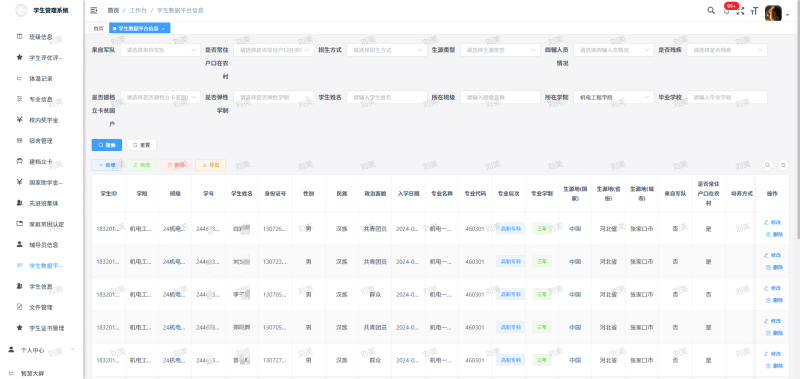The height and width of the screenshot is (379, 800).
Task: Open the header search magnifier icon
Action: tap(711, 10)
